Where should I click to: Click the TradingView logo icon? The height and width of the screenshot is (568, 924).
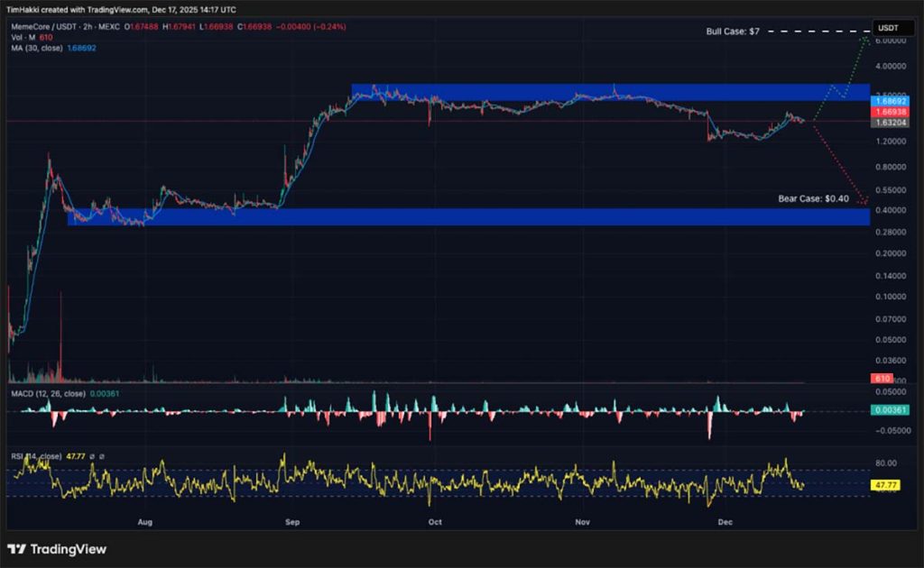click(x=16, y=549)
